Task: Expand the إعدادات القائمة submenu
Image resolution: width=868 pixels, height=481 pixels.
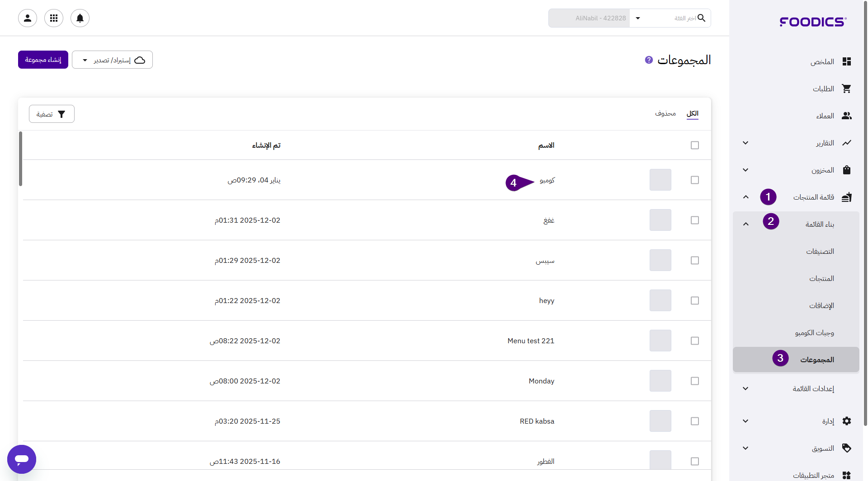Action: pos(745,389)
